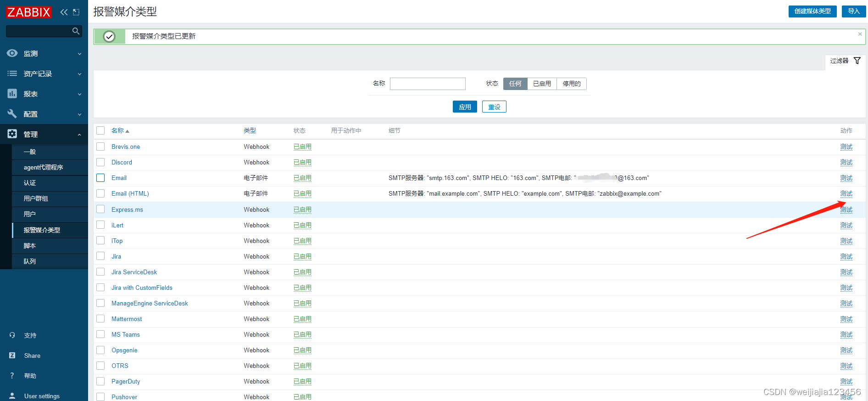Open the Opsgenie media type link
Screen dimensions: 868x401
124,350
